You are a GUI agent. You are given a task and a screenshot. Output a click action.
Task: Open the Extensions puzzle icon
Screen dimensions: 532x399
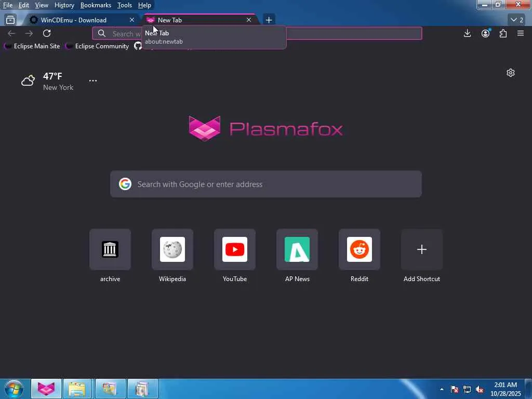pos(503,33)
